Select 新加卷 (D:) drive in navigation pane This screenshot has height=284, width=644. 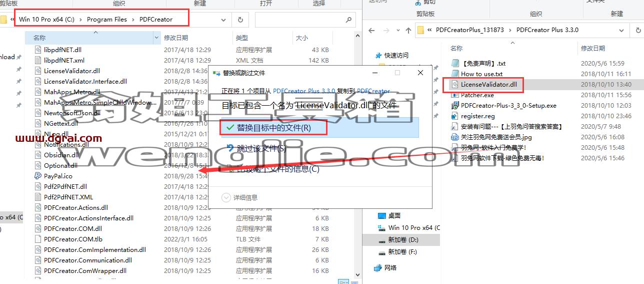402,239
